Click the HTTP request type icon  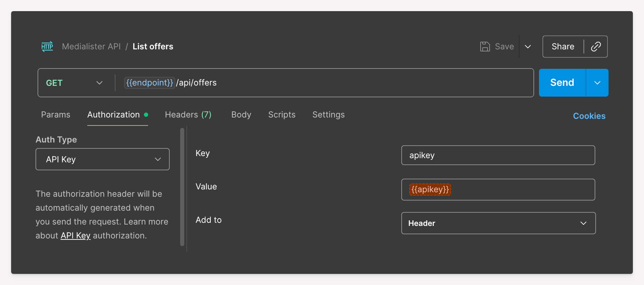[47, 47]
